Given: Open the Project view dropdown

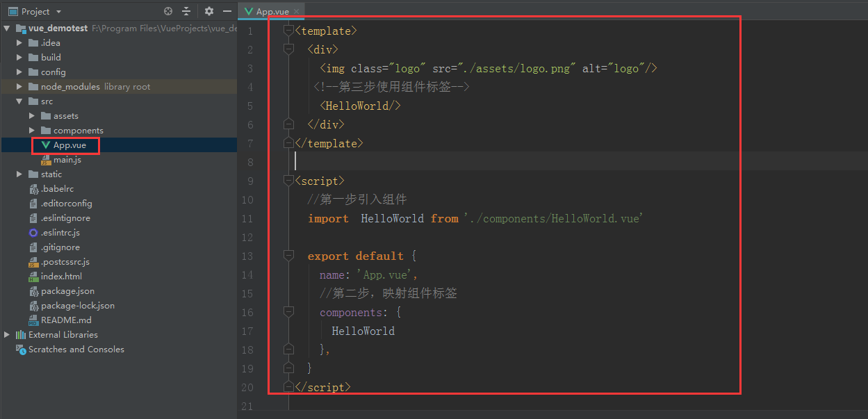Looking at the screenshot, I should coord(58,11).
